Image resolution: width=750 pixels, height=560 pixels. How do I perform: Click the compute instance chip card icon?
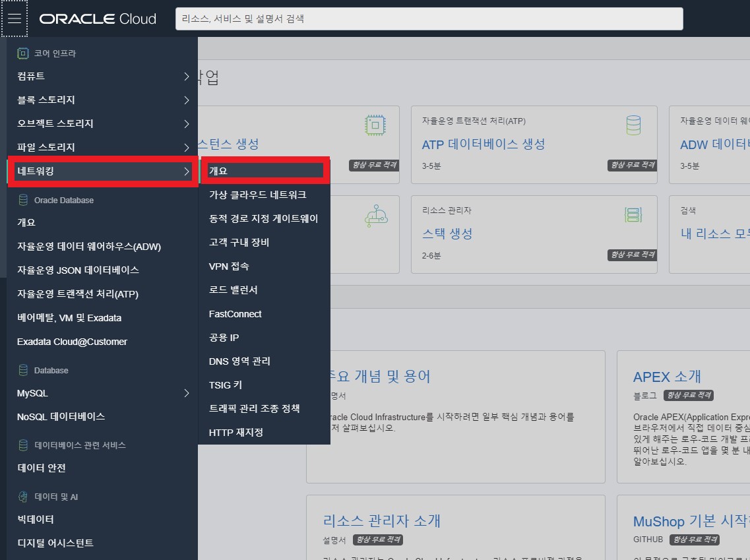(375, 125)
